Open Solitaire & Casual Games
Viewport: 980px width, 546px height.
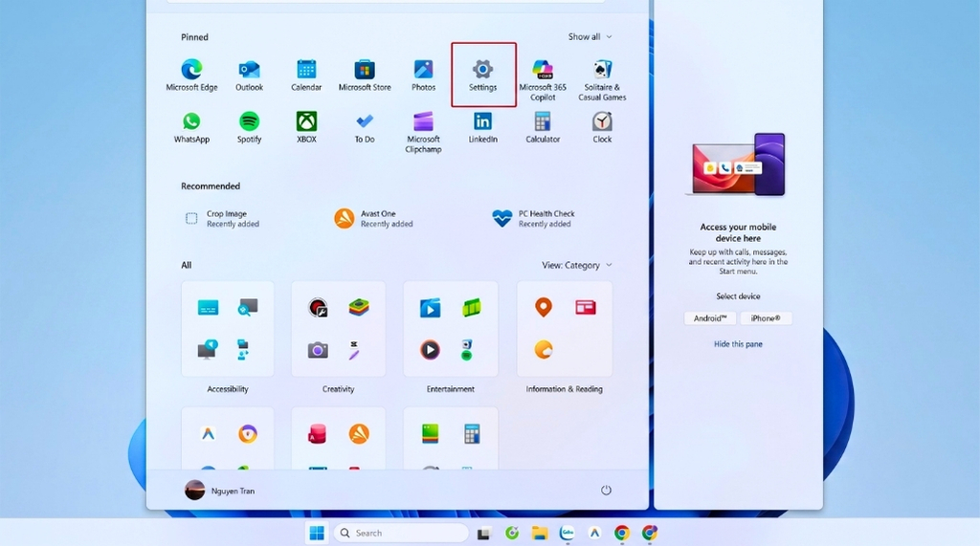click(x=602, y=79)
